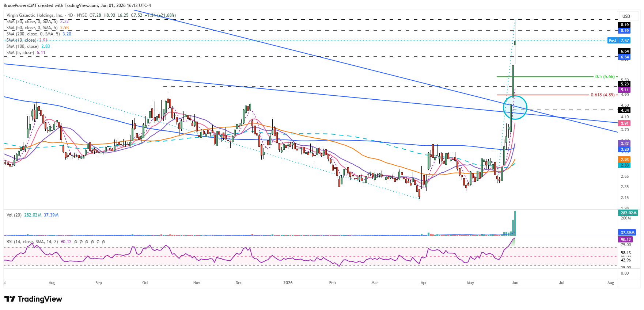Click the tall green final volume bar
The image size is (644, 310).
pos(515,223)
